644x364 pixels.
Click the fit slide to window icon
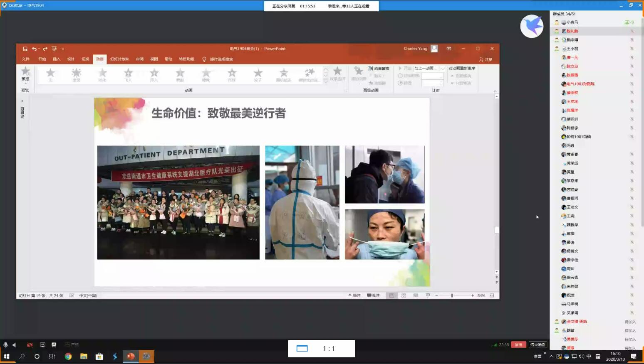point(492,295)
